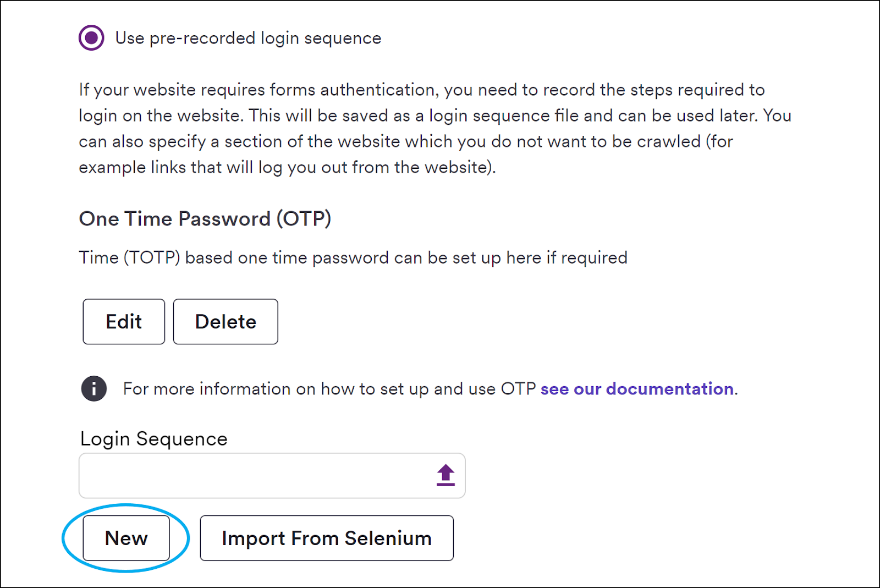Modify the OTP settings with Edit
Image resolution: width=880 pixels, height=588 pixels.
124,322
